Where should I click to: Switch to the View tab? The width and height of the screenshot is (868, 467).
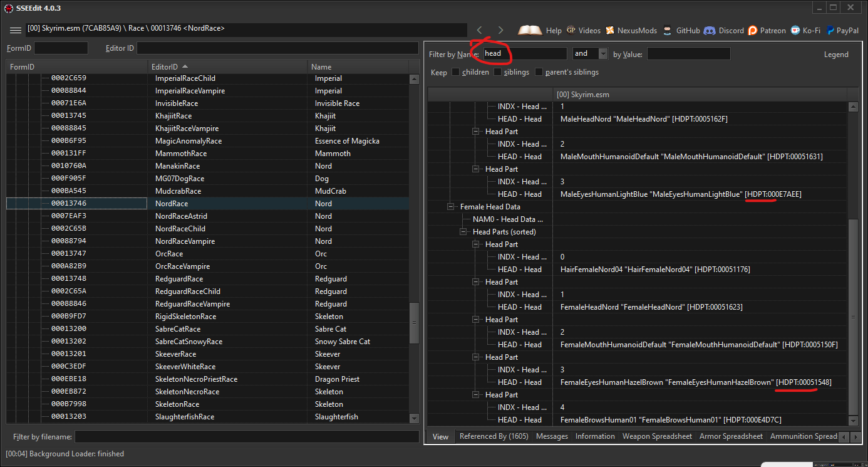tap(441, 436)
